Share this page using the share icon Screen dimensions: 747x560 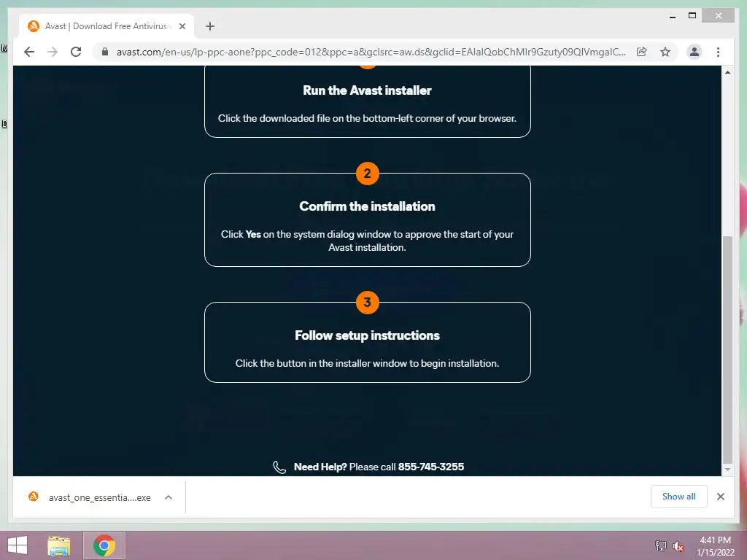point(642,52)
